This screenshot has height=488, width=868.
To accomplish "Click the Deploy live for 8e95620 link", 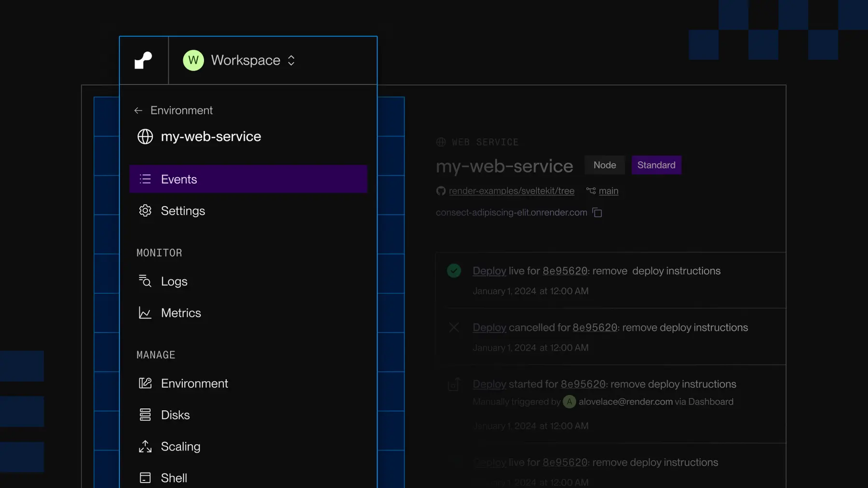I will (489, 270).
